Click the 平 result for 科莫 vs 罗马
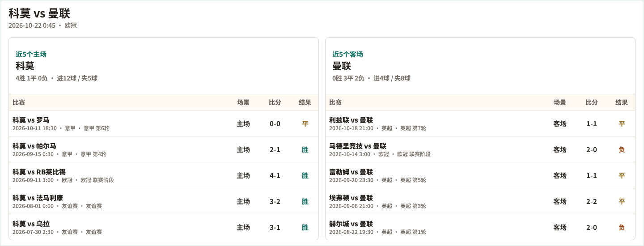The width and height of the screenshot is (644, 246). (305, 123)
